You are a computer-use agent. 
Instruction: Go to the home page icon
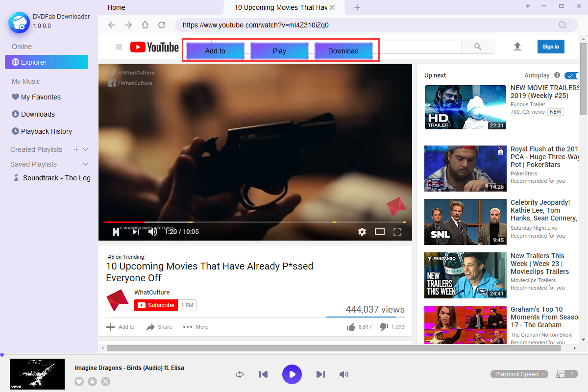[x=145, y=25]
